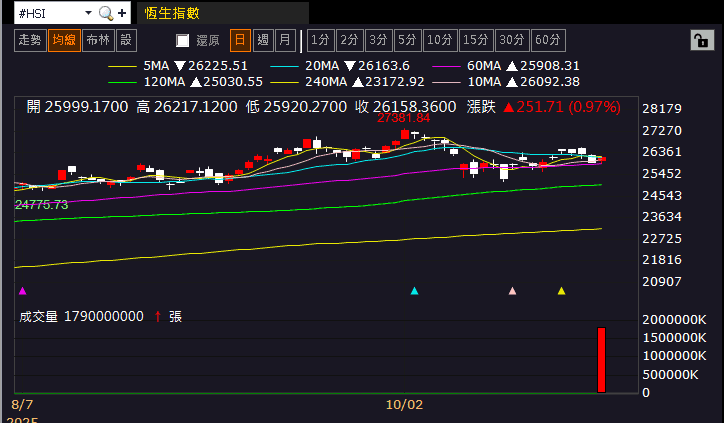This screenshot has width=724, height=423.
Task: Click the 27381.84 high price label
Action: point(404,118)
